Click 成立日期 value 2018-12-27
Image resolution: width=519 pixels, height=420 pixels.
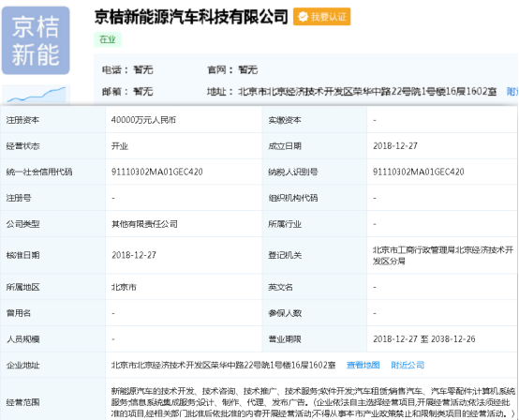click(395, 146)
